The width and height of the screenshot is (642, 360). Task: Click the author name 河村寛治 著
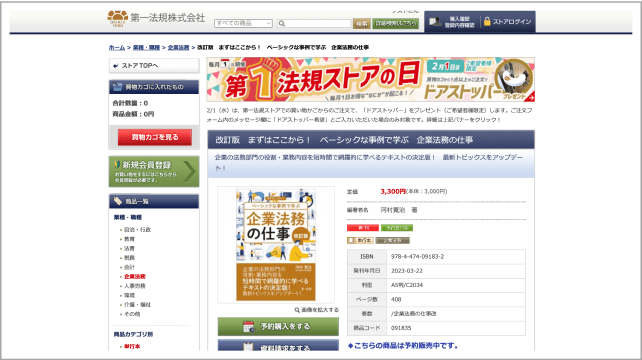[x=399, y=210]
